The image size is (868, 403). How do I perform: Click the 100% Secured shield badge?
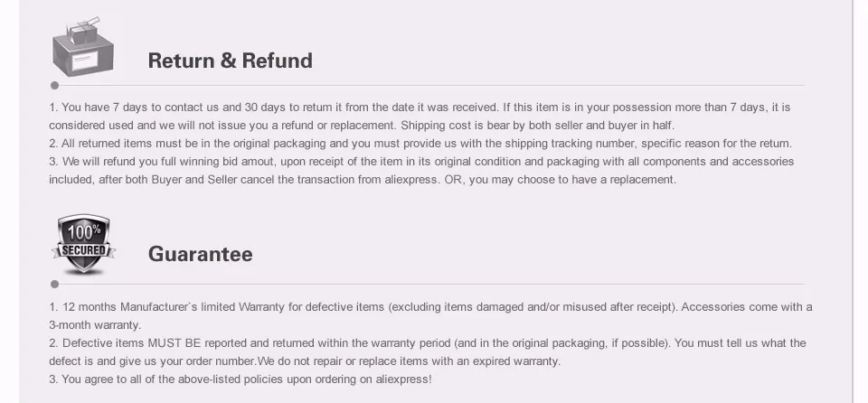point(83,245)
